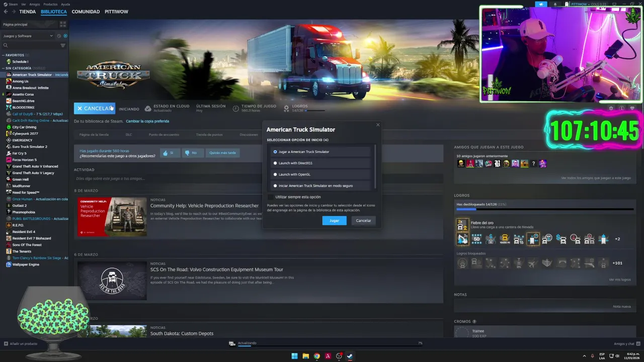644x362 pixels.
Task: Open the DLC tab
Action: [x=129, y=135]
